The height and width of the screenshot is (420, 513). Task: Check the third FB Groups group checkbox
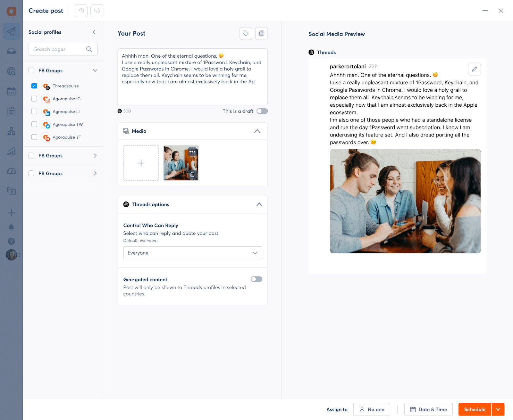click(31, 173)
